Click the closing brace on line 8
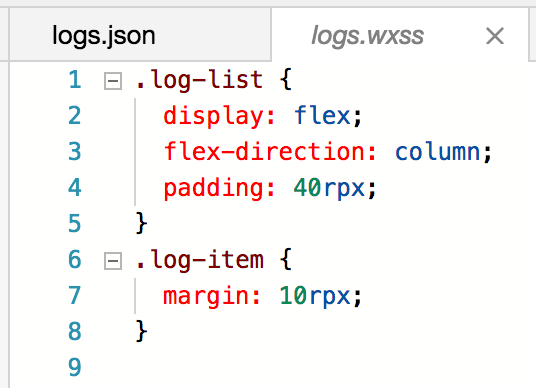The height and width of the screenshot is (388, 536). coord(142,331)
